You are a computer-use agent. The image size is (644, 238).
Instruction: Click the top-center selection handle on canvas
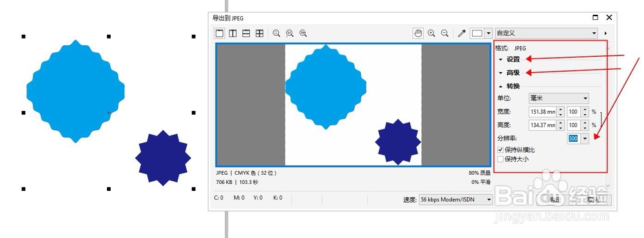point(108,37)
